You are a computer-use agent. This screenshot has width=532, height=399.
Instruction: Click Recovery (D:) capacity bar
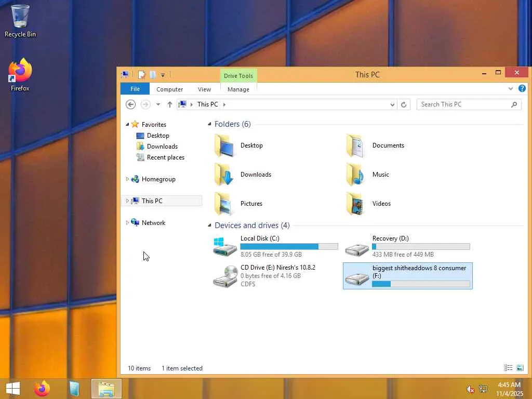coord(421,247)
